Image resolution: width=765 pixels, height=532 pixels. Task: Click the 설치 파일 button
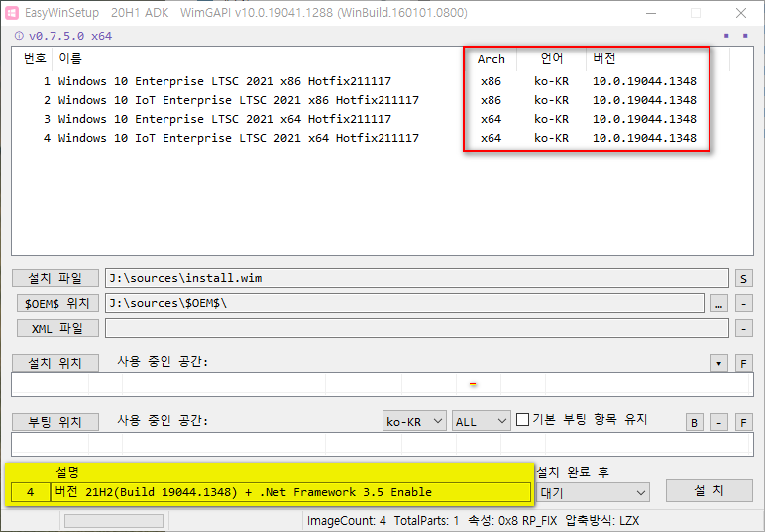[x=55, y=278]
